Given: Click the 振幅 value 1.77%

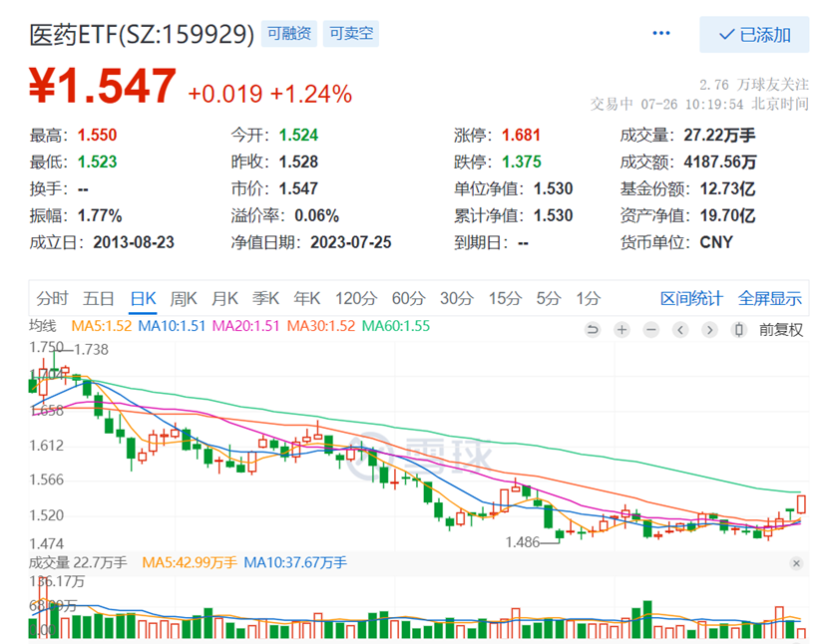Looking at the screenshot, I should click(100, 215).
